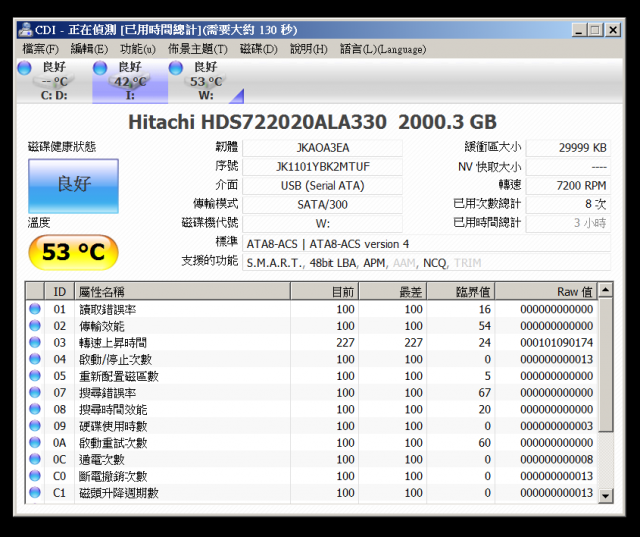Image resolution: width=640 pixels, height=537 pixels.
Task: Select attribute name 重新配置磁區數
Action: click(118, 376)
